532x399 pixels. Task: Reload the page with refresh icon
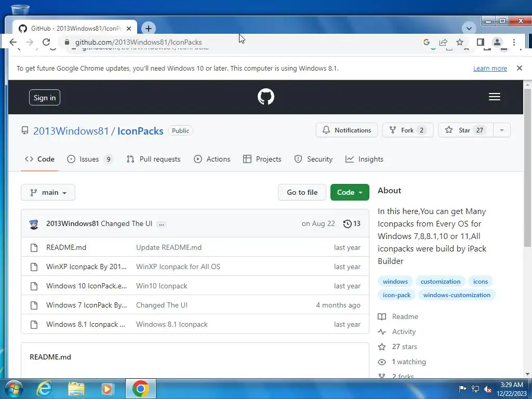[46, 42]
